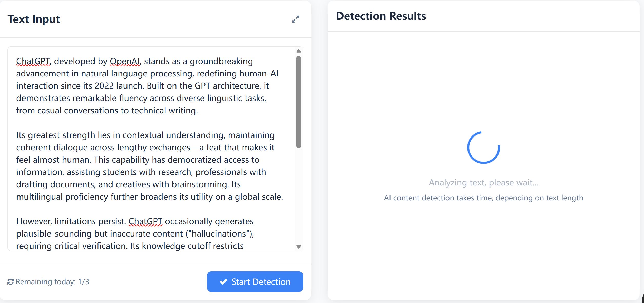Click the loading spinner in Detection Results
This screenshot has width=644, height=303.
(483, 148)
